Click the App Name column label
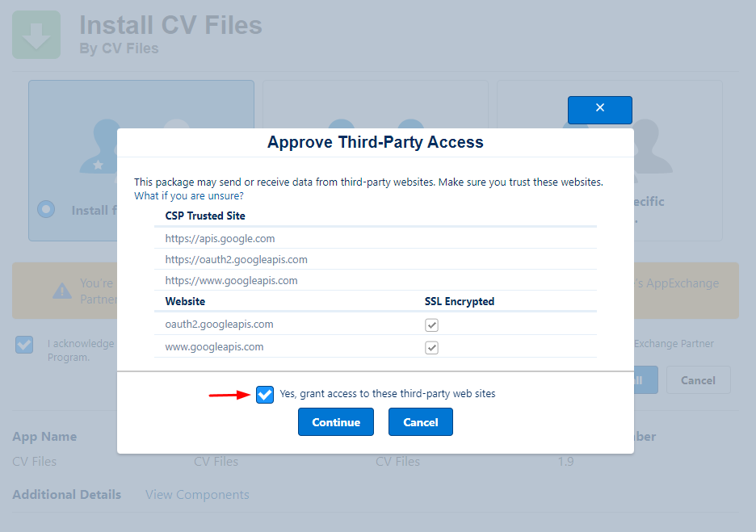This screenshot has width=756, height=532. coord(44,437)
